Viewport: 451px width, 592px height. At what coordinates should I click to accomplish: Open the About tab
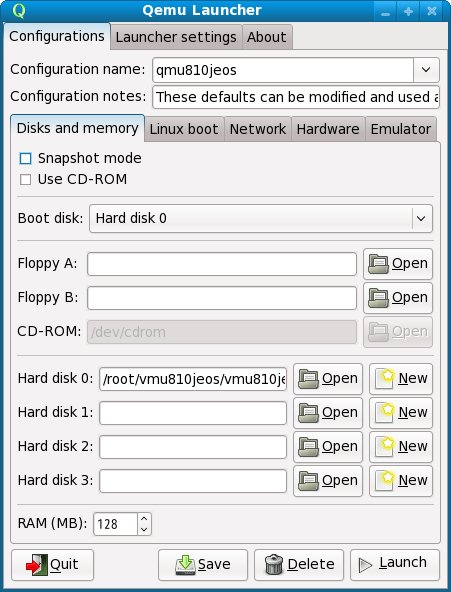267,37
